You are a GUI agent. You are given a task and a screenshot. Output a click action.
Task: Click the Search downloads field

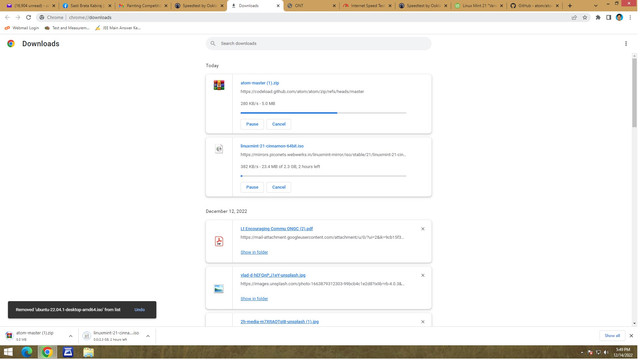point(318,44)
